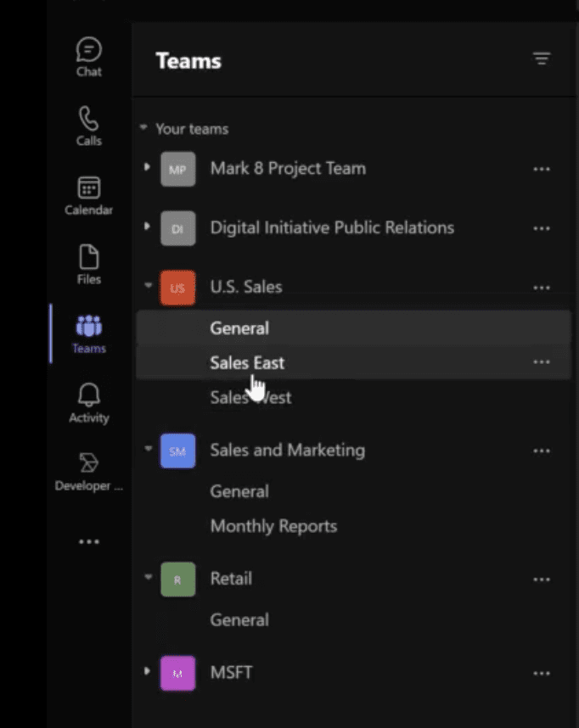Click the Your teams label
The height and width of the screenshot is (728, 579).
click(x=192, y=129)
